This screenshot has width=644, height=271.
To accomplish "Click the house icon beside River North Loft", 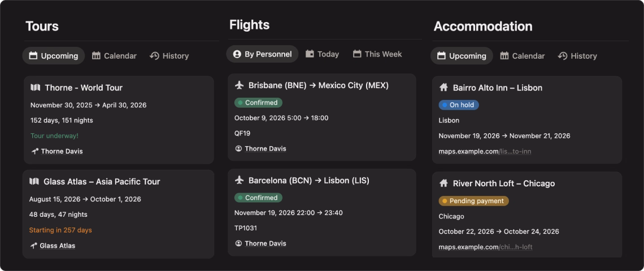I will (x=443, y=183).
